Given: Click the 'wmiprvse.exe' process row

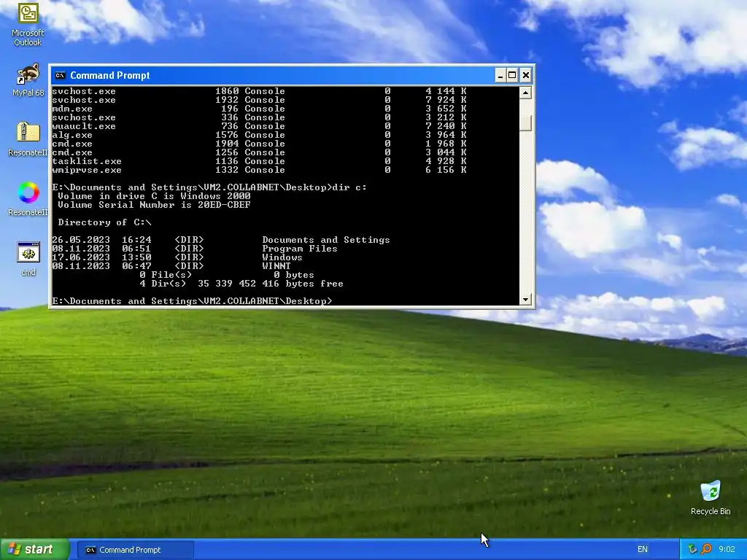Looking at the screenshot, I should click(x=259, y=170).
